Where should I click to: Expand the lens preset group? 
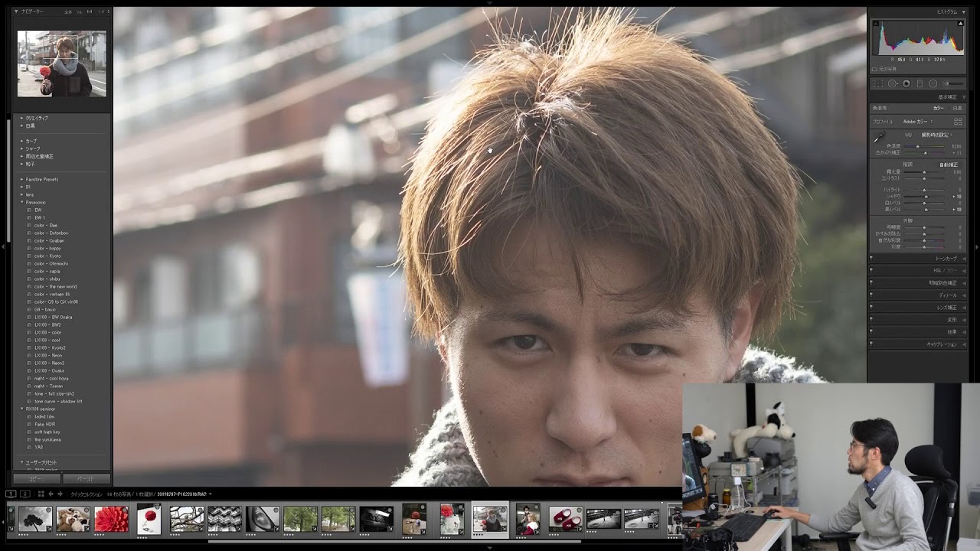pyautogui.click(x=21, y=194)
